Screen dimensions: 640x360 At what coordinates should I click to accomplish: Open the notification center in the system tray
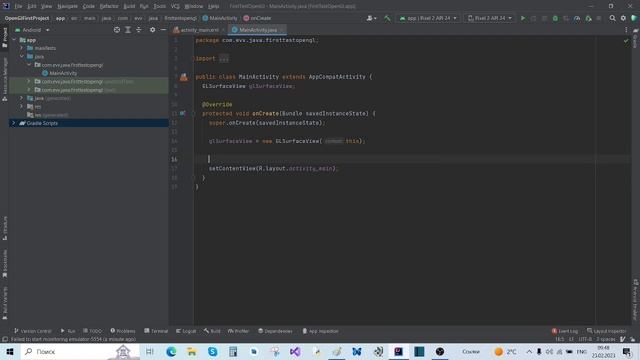tap(627, 351)
